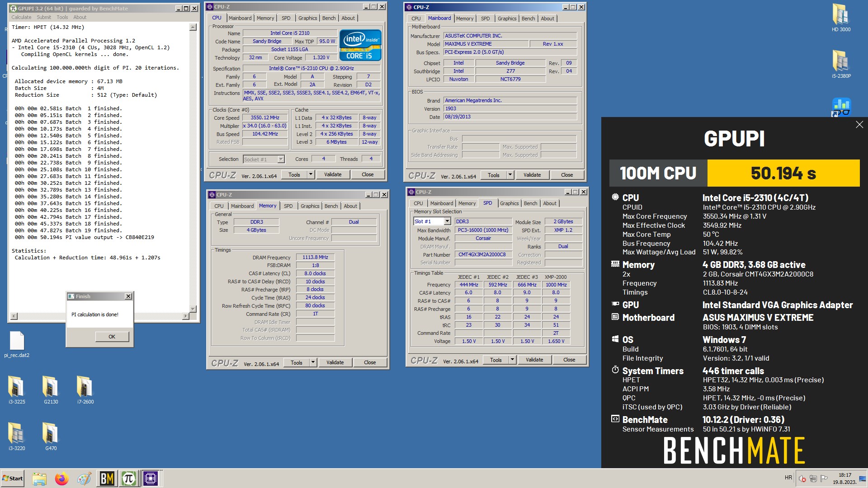Viewport: 868px width, 488px height.
Task: Click Close in the CPU-Z Mainboard window
Action: tap(567, 175)
